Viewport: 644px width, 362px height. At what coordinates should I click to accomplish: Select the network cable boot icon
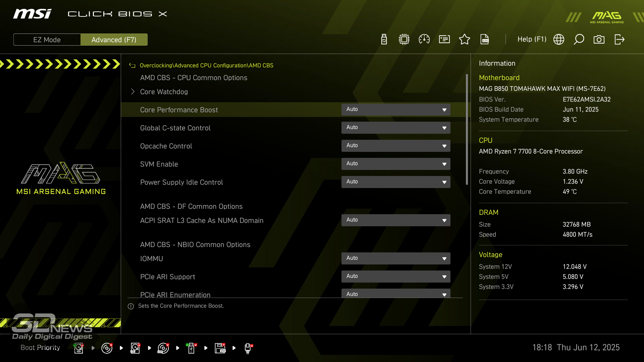[x=248, y=348]
